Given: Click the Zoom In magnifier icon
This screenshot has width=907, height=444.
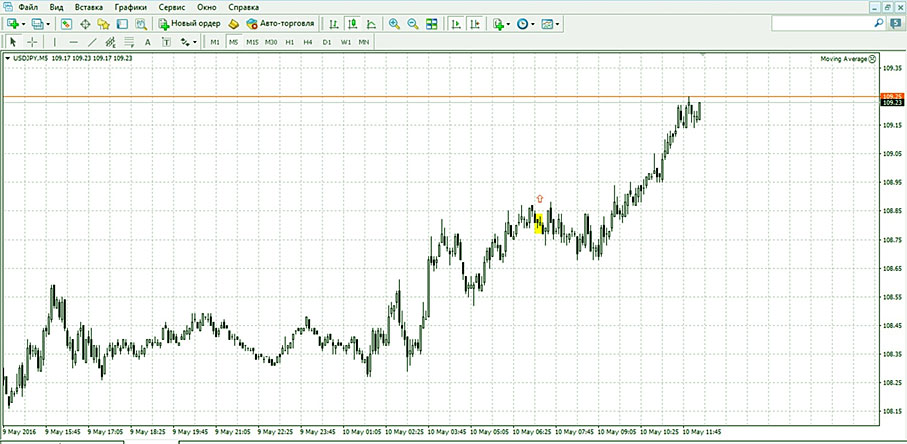Looking at the screenshot, I should pos(394,23).
